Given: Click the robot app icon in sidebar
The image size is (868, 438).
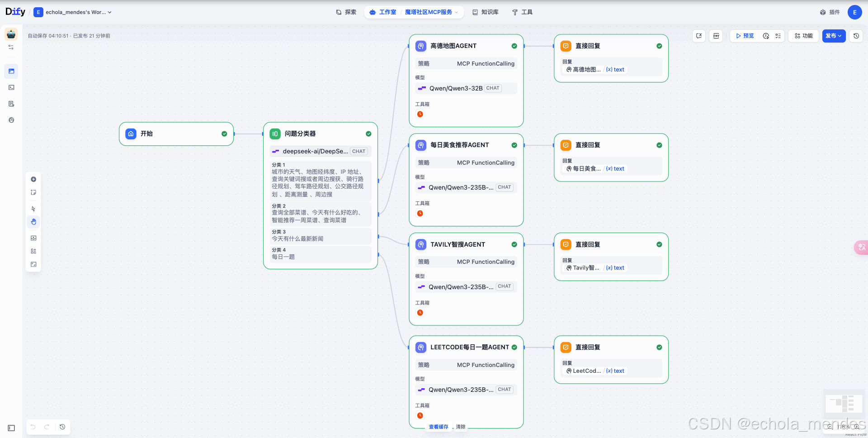Looking at the screenshot, I should click(11, 34).
